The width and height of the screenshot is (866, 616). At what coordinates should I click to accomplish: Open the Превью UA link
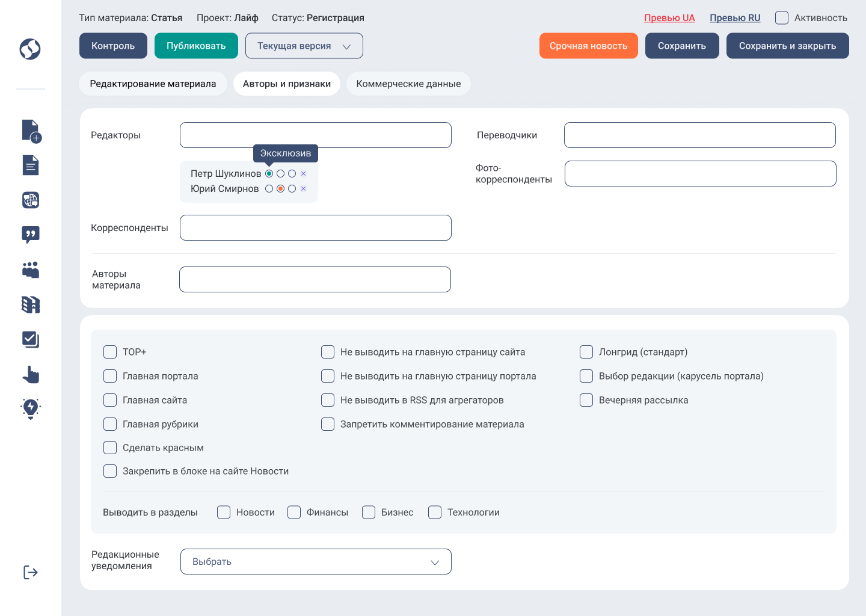tap(669, 18)
